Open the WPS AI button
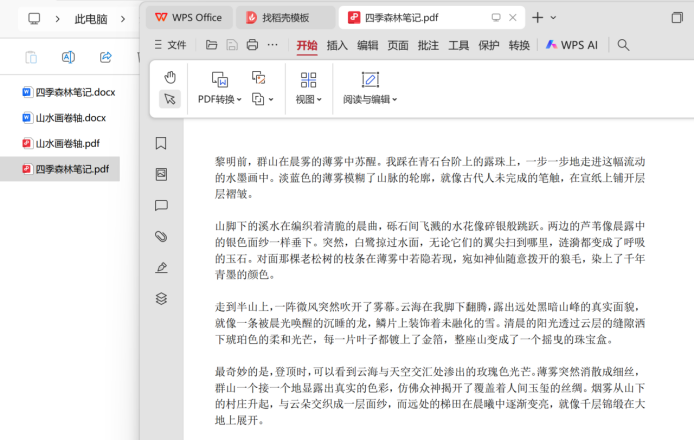Viewport: 694px width, 441px height. pyautogui.click(x=572, y=45)
